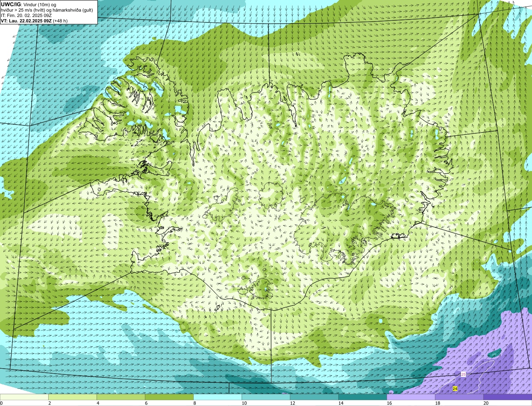Click the 16–18 m/s light purple legend swatch
This screenshot has width=532, height=406.
411,397
